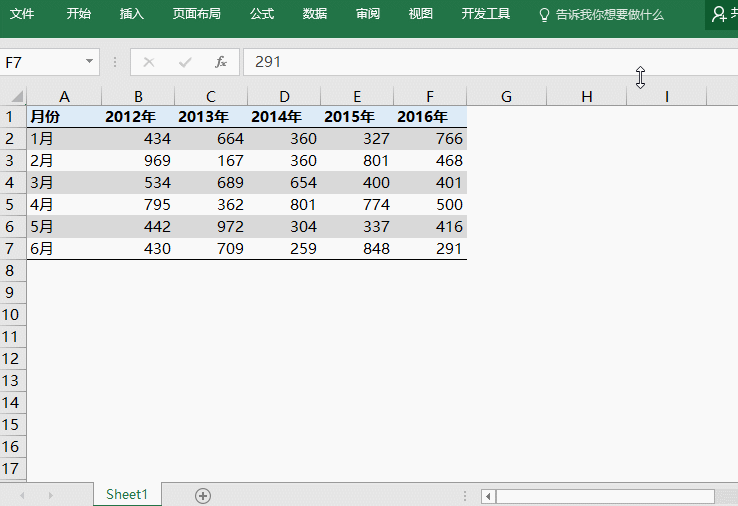Switch to the Sheet1 worksheet tab
Image resolution: width=738 pixels, height=506 pixels.
[x=127, y=495]
